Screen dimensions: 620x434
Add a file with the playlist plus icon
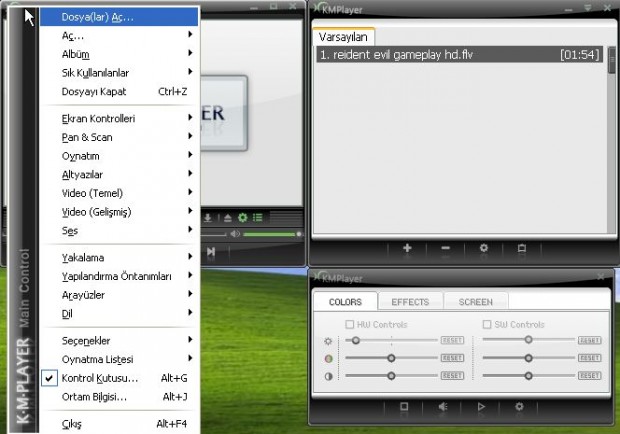407,248
